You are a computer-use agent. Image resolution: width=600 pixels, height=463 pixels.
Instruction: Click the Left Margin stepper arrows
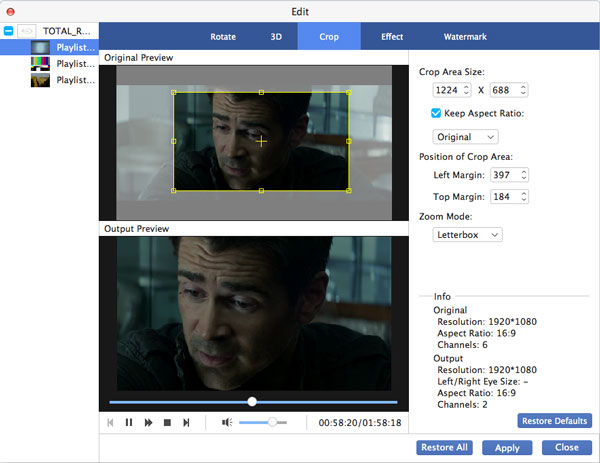pyautogui.click(x=524, y=175)
